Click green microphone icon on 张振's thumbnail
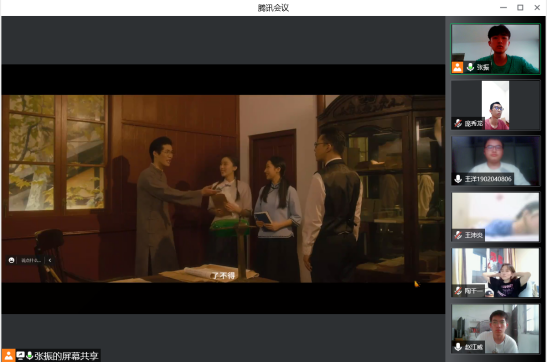 click(470, 67)
